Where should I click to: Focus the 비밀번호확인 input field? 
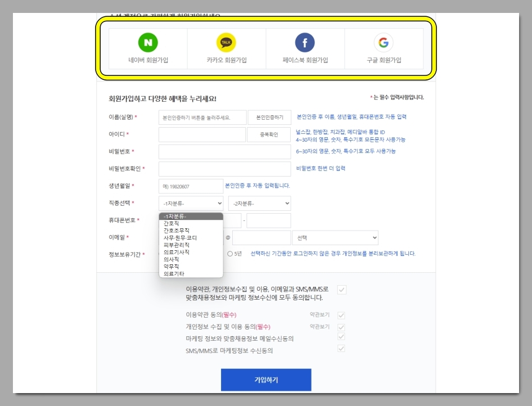[224, 169]
